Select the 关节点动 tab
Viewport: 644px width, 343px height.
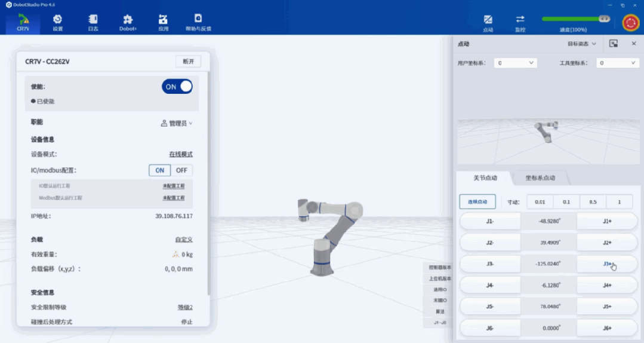(485, 178)
